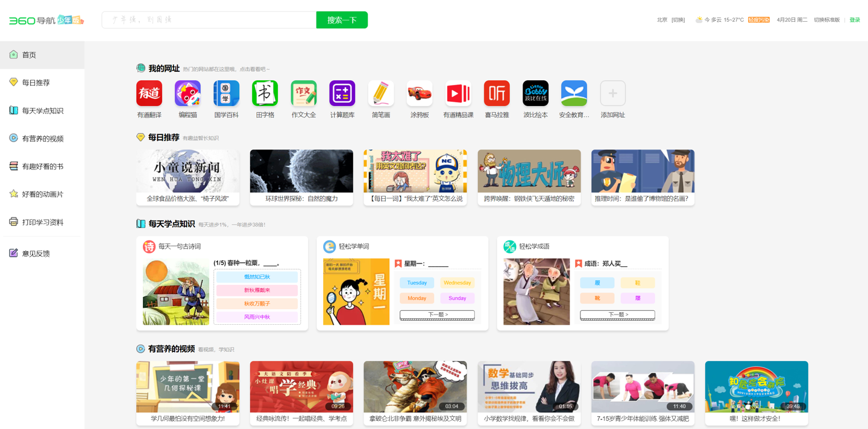
Task: Select the Tuesday answer option
Action: tap(417, 283)
